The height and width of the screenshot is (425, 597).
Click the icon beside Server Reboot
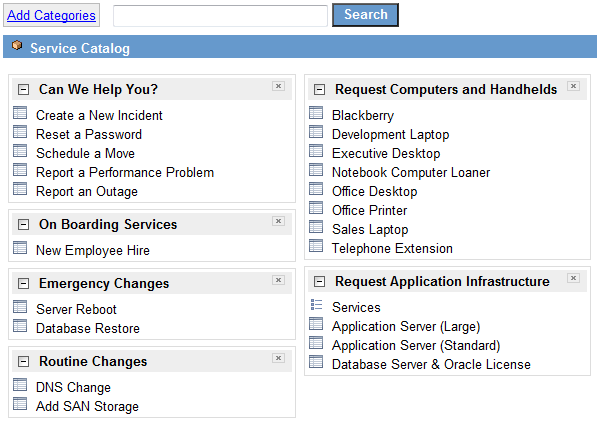[20, 307]
